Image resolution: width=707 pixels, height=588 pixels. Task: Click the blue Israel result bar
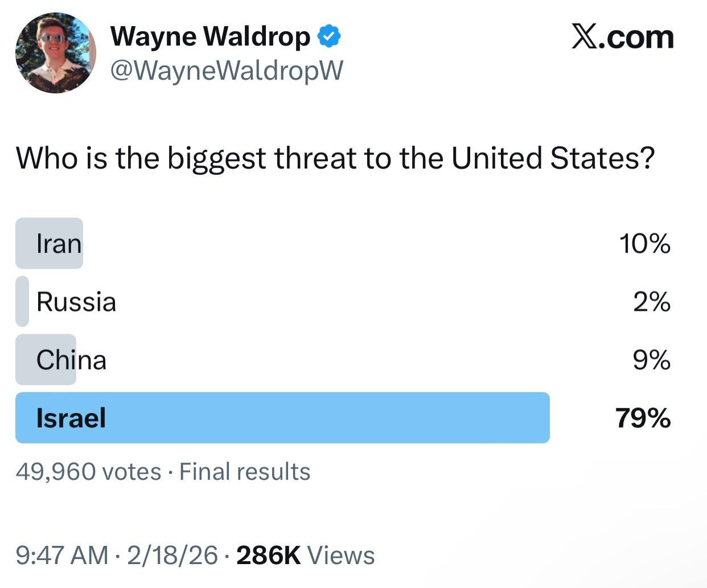click(282, 418)
